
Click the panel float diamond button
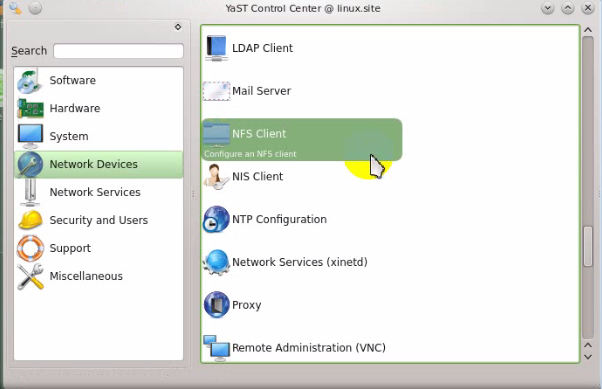178,27
